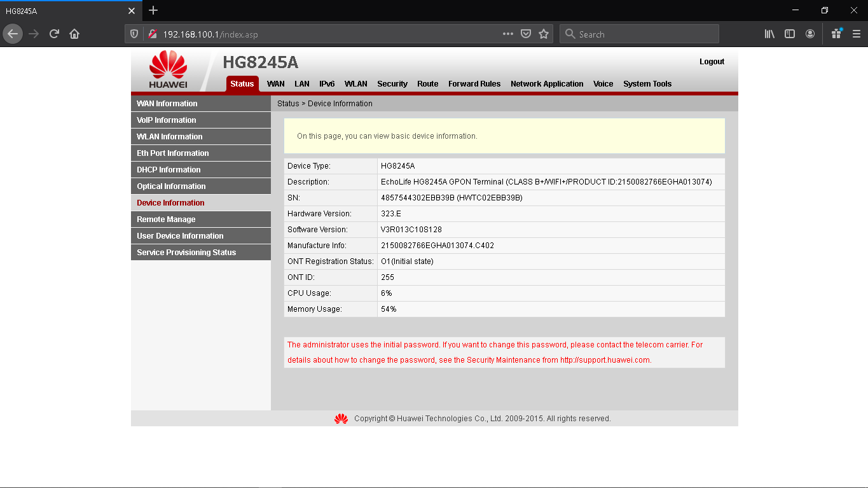This screenshot has width=868, height=488.
Task: Click the back navigation arrow
Action: [13, 33]
